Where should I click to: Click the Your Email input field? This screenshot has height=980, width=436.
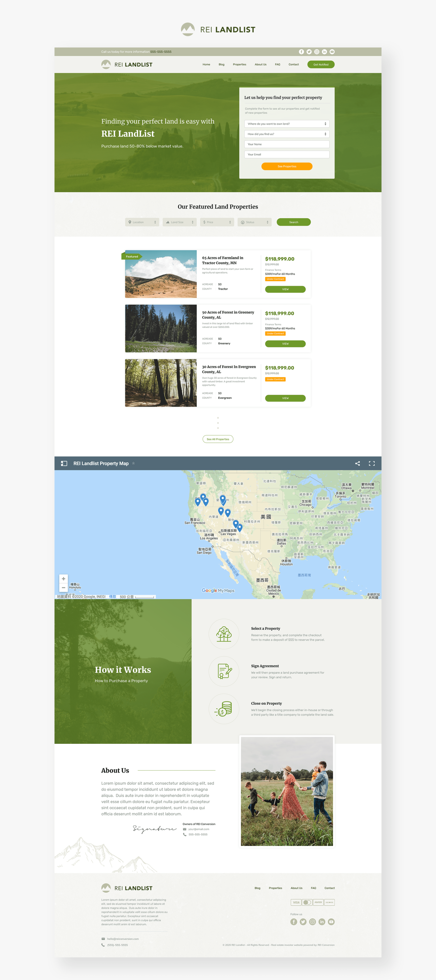[287, 154]
